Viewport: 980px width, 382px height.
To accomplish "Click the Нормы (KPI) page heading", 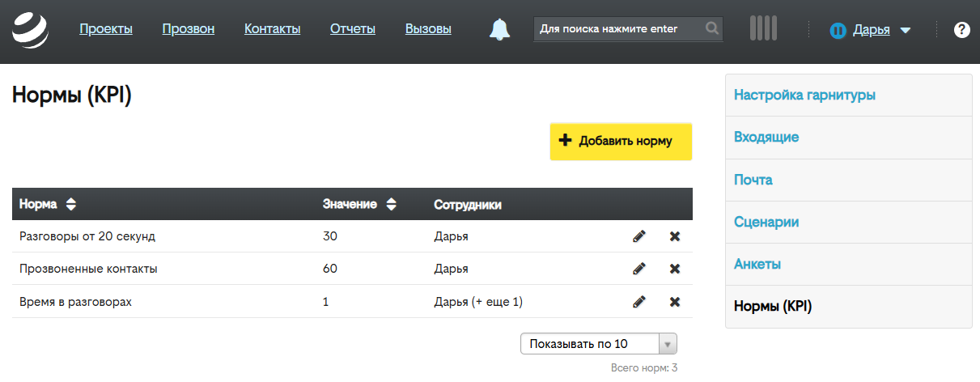I will tap(71, 95).
